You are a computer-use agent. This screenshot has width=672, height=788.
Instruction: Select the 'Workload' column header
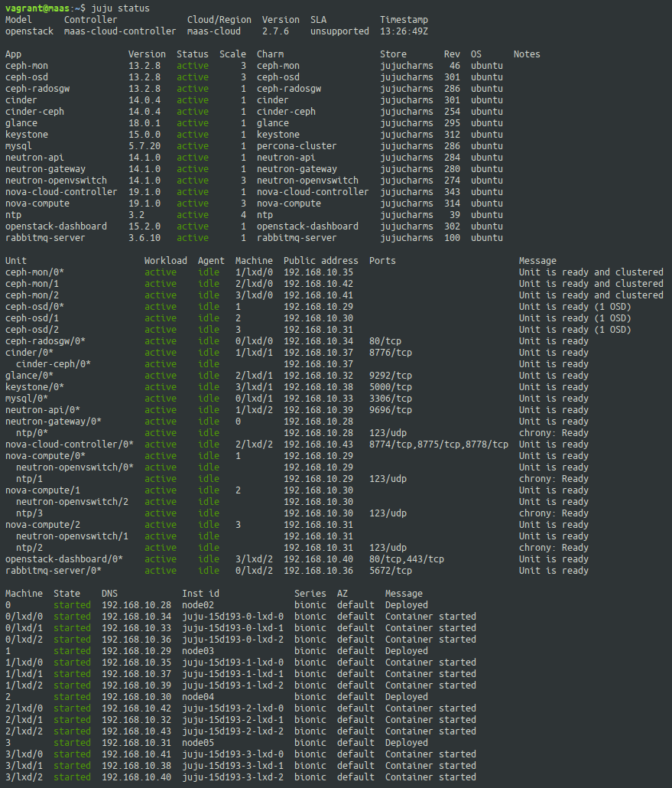pyautogui.click(x=166, y=261)
